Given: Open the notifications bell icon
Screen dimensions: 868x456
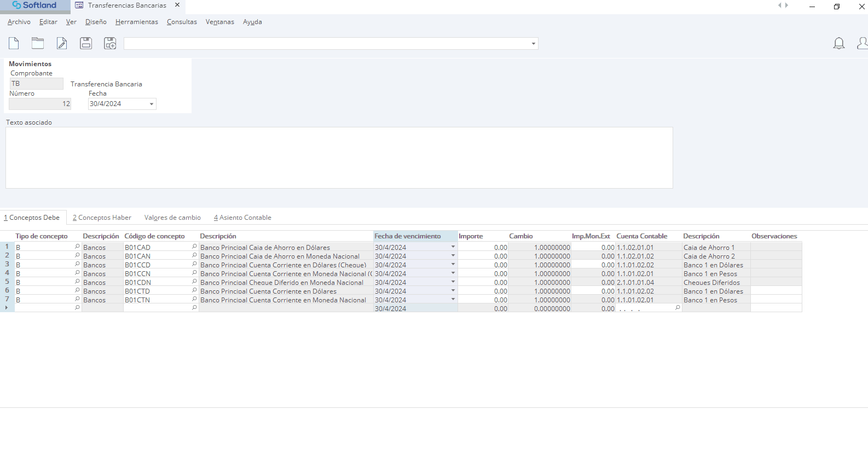Looking at the screenshot, I should pos(838,43).
